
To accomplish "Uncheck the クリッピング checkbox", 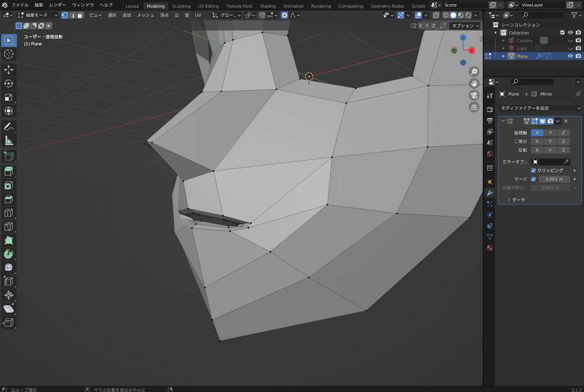I will tap(533, 171).
